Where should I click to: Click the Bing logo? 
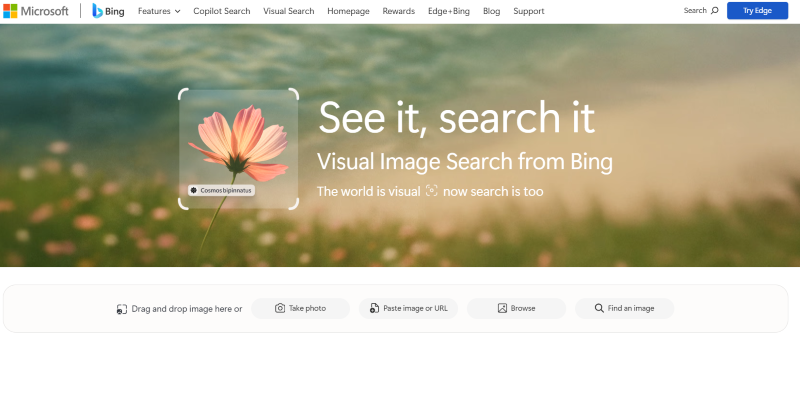pyautogui.click(x=108, y=11)
